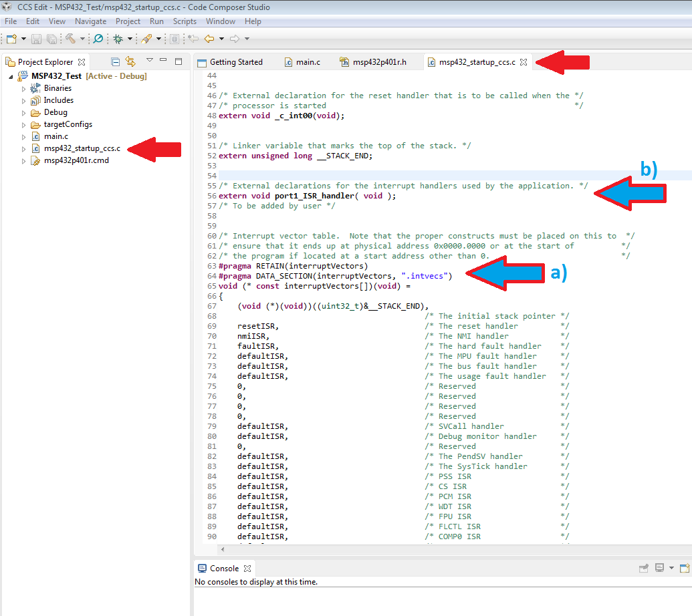Click the Display Selected Console icon
The width and height of the screenshot is (692, 616).
[x=659, y=568]
